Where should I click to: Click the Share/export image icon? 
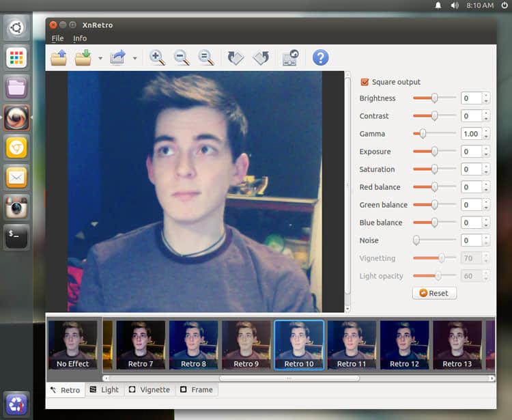[x=117, y=58]
